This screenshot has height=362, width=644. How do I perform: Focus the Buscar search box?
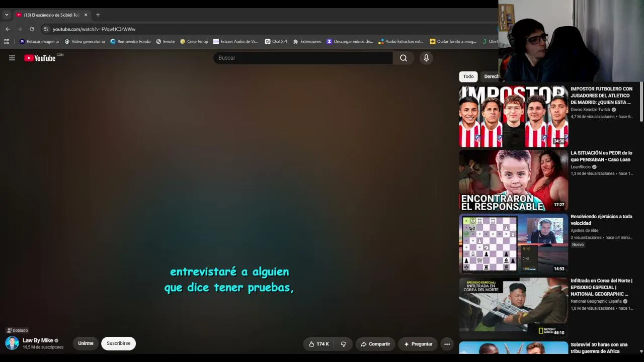(303, 58)
